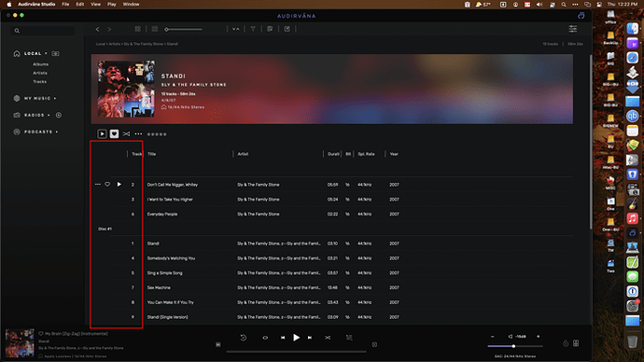The height and width of the screenshot is (362, 644).
Task: Click the replay/rewind icon in the player
Action: click(x=244, y=338)
